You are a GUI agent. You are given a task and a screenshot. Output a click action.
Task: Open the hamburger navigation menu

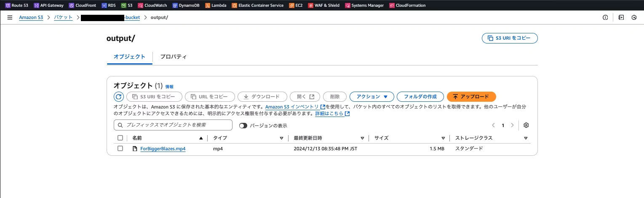coord(10,18)
